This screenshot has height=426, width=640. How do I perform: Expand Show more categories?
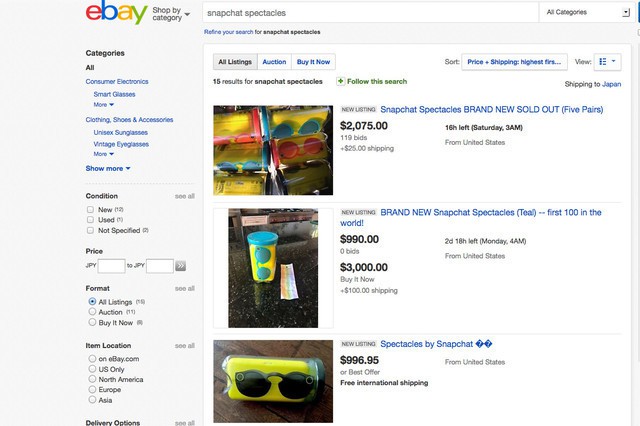coord(108,168)
